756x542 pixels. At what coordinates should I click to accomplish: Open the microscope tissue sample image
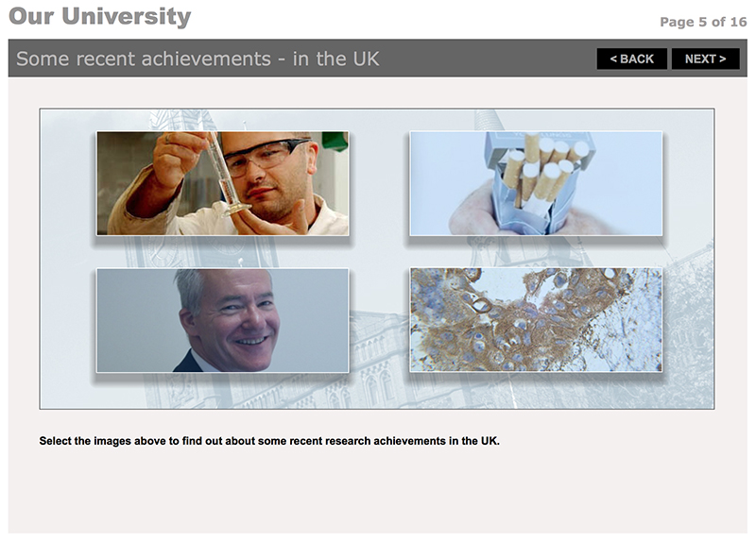click(536, 320)
